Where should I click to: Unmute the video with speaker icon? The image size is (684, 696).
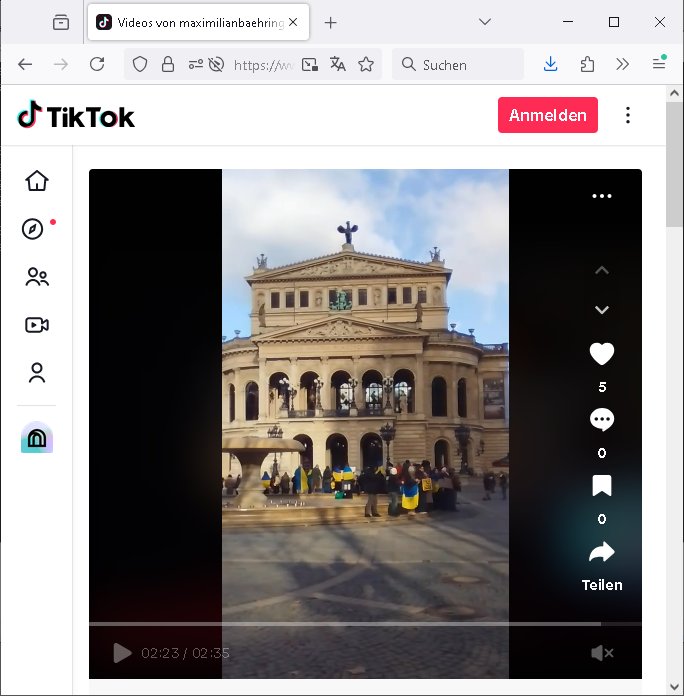(x=602, y=653)
